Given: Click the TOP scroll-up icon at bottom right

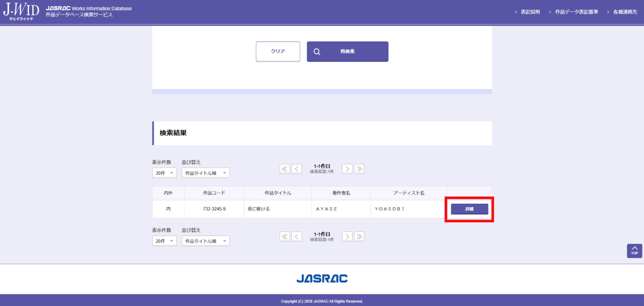Looking at the screenshot, I should pyautogui.click(x=634, y=250).
